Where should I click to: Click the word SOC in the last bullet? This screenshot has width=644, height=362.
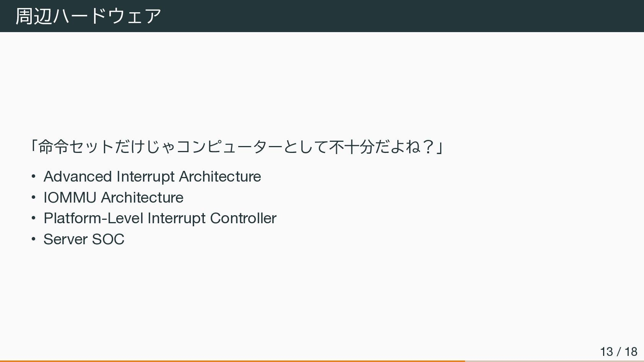point(108,239)
